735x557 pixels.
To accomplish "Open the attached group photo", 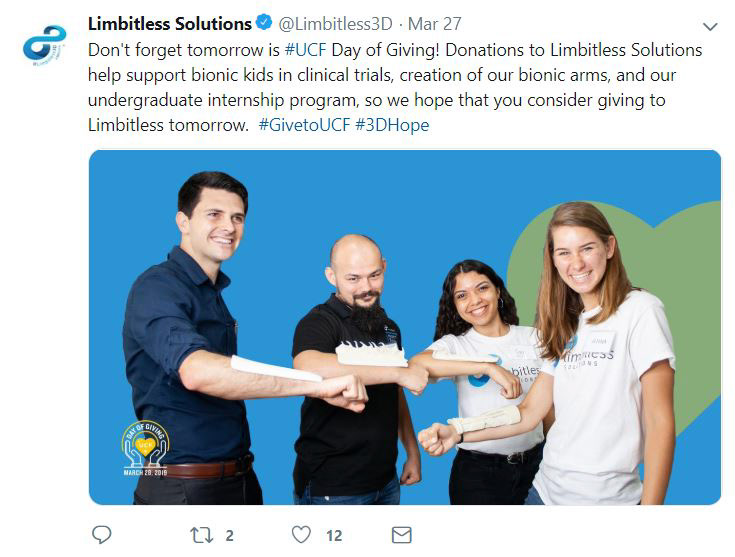I will click(405, 327).
